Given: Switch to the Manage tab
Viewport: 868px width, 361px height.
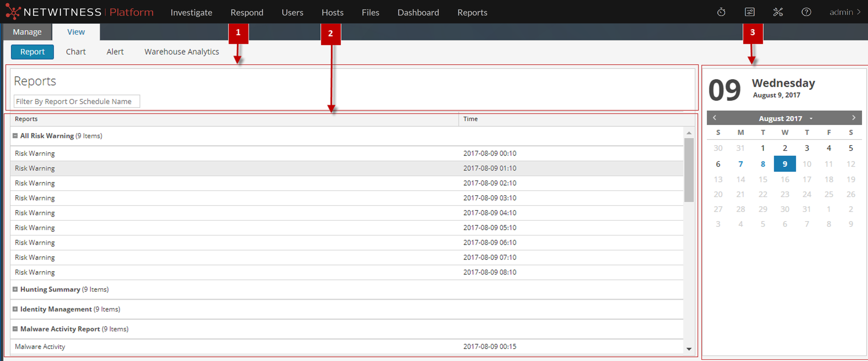Looking at the screenshot, I should click(27, 32).
